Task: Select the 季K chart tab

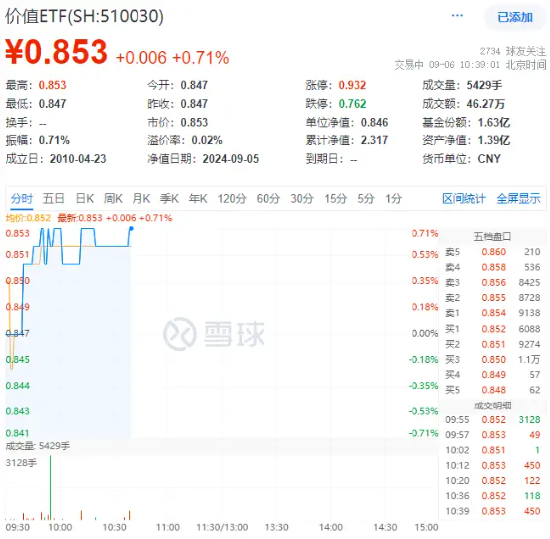Action: [x=169, y=198]
